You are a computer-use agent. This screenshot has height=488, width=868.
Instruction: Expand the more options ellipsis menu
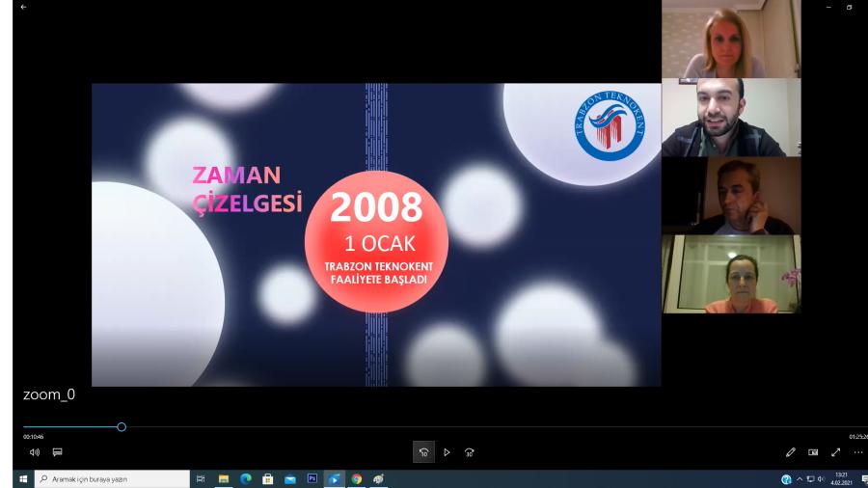(x=857, y=451)
